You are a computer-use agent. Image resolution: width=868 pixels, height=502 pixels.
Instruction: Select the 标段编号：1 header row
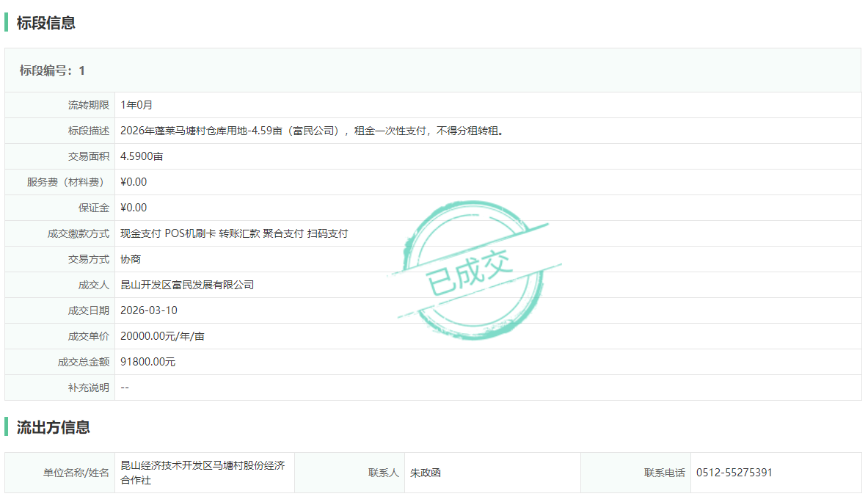pyautogui.click(x=52, y=70)
